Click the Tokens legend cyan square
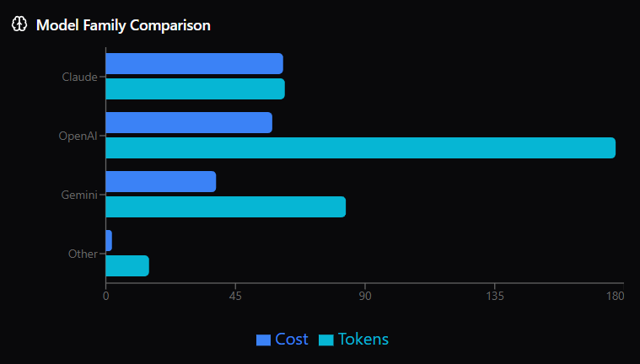Image resolution: width=640 pixels, height=364 pixels. pyautogui.click(x=326, y=340)
